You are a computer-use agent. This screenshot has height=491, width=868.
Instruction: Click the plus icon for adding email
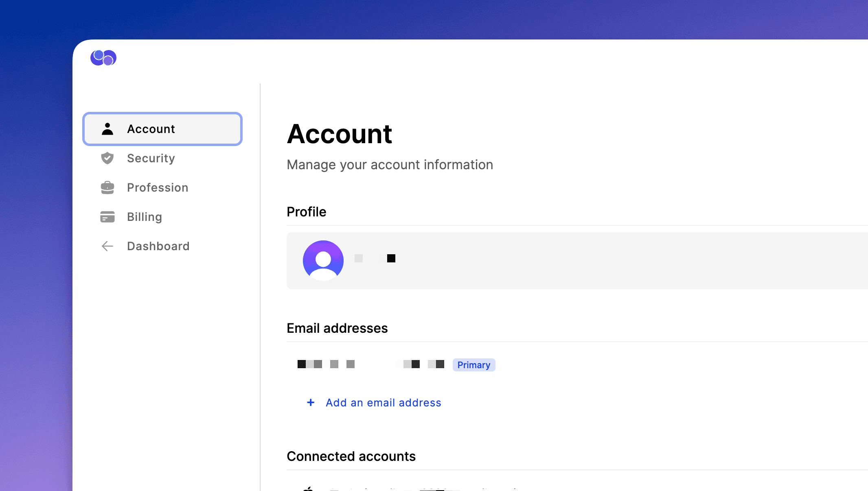coord(311,403)
